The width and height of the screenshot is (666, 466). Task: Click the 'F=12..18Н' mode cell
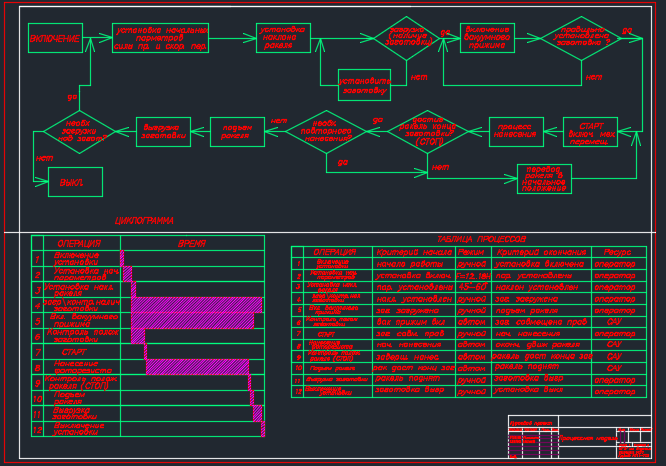[x=473, y=276]
